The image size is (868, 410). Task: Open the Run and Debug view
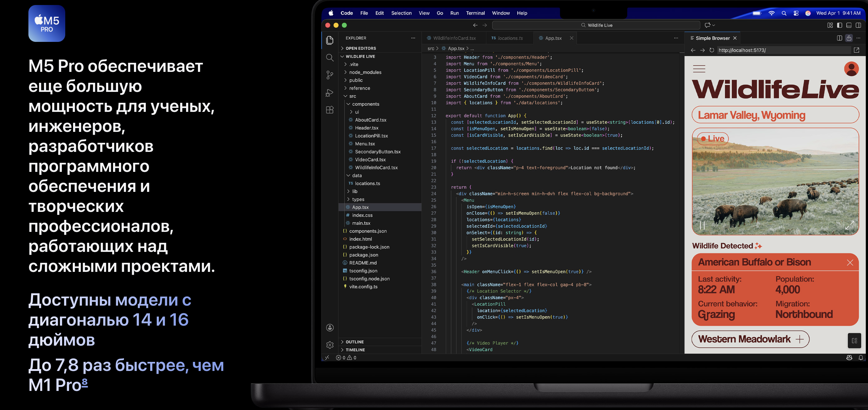329,93
